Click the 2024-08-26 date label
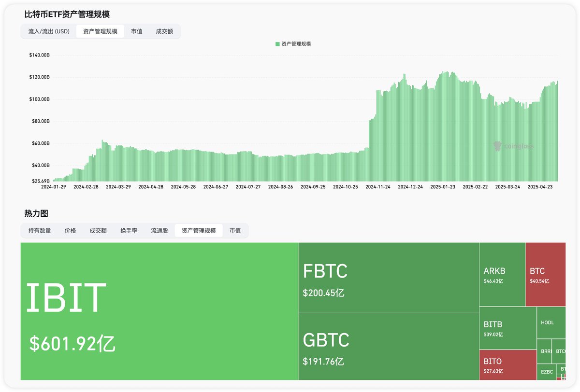This screenshot has height=392, width=580. [x=280, y=186]
